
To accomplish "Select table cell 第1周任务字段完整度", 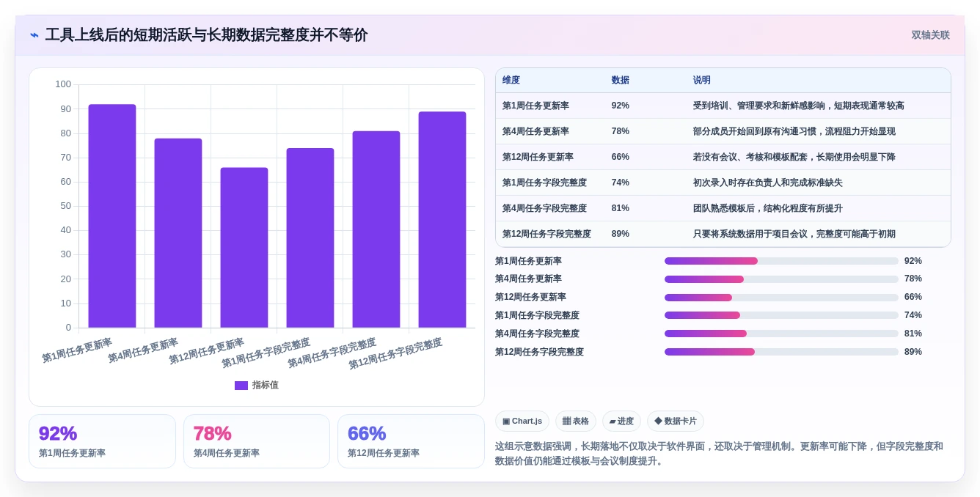I will coord(544,183).
